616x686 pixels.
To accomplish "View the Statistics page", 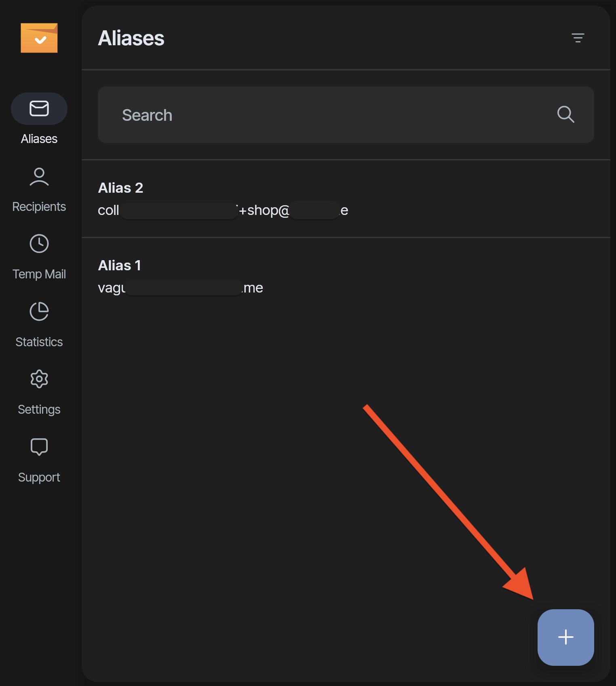I will 39,325.
